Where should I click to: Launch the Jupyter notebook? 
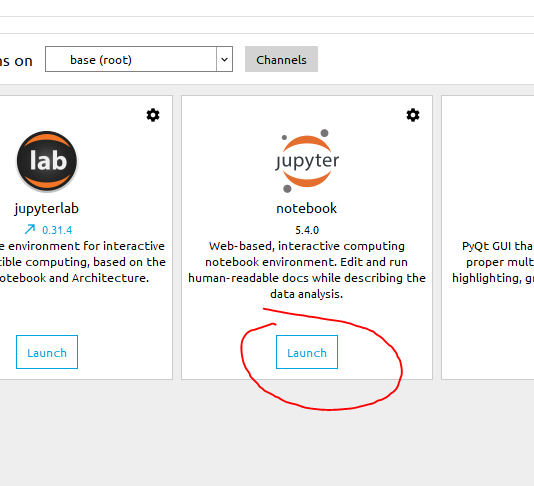(x=307, y=352)
